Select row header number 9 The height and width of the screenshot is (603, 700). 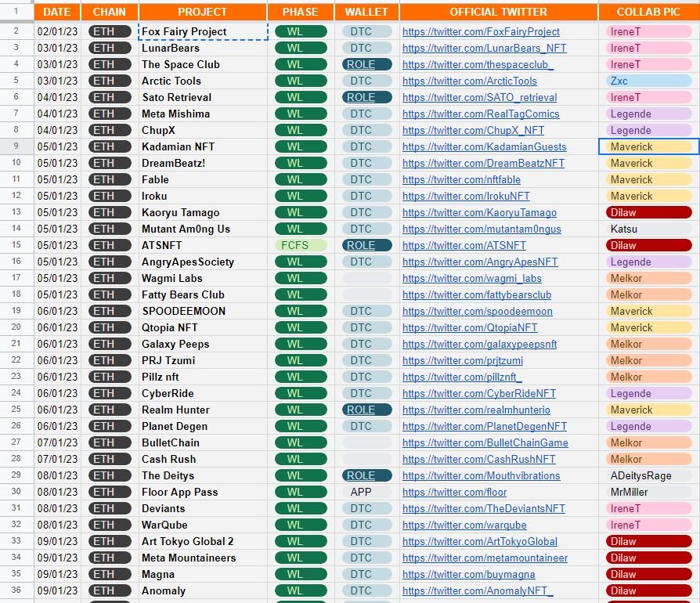(16, 146)
